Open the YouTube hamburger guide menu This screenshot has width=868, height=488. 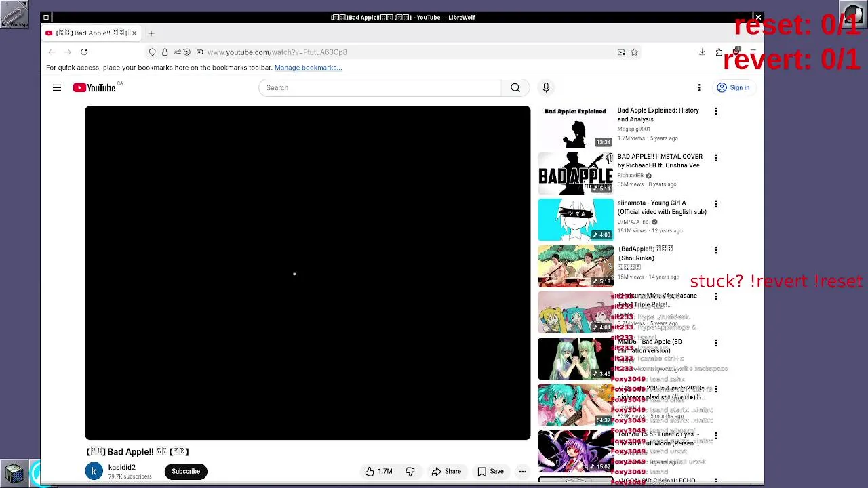[57, 87]
